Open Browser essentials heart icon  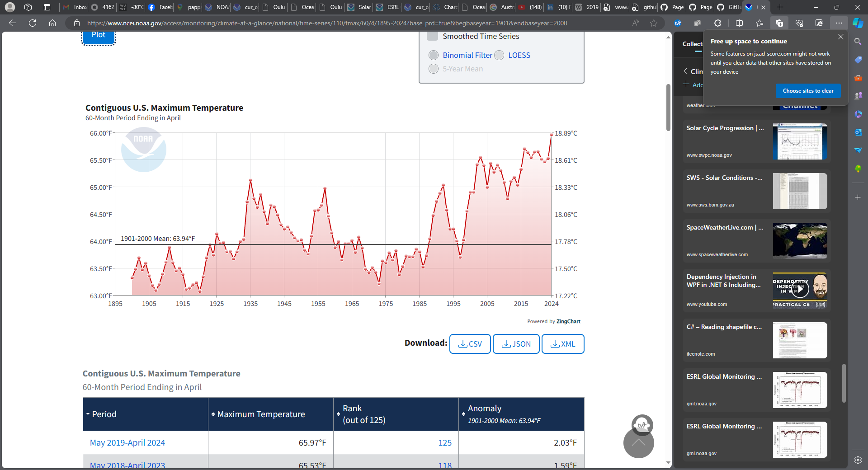click(x=799, y=23)
